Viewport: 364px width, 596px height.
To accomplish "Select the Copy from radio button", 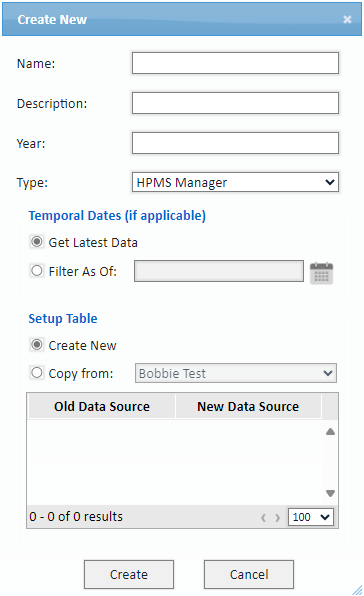I will (37, 372).
